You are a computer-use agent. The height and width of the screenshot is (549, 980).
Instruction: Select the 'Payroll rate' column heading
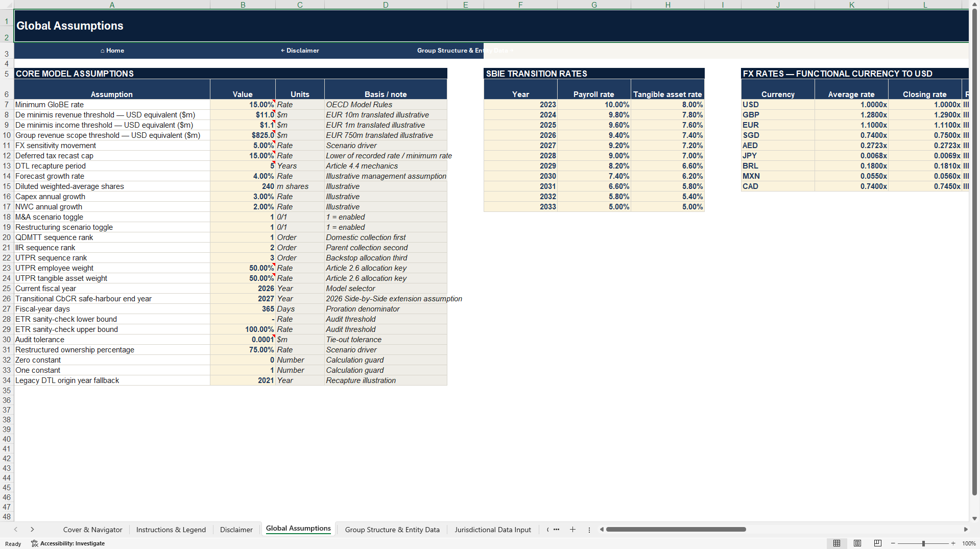point(594,89)
